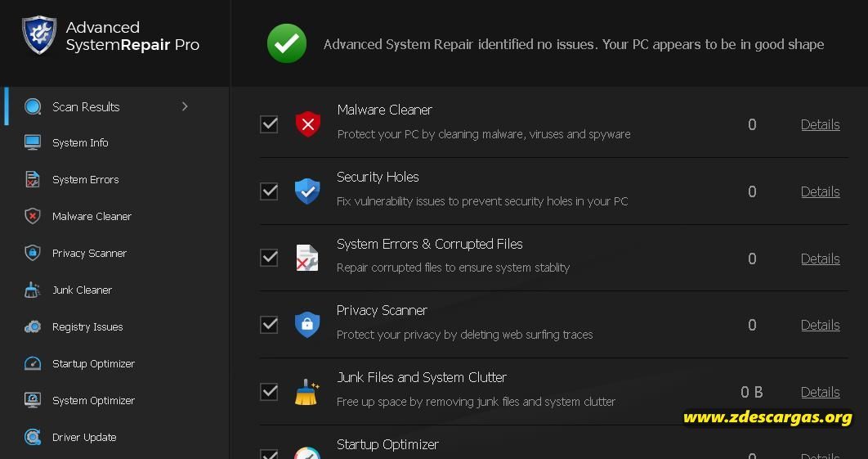Screen dimensions: 868x459
Task: Click the Malware Cleaner shield icon in sidebar
Action: [x=33, y=216]
